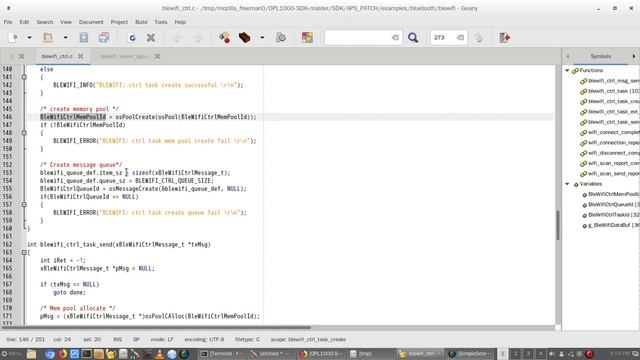This screenshot has width=640, height=360.
Task: Open new-file template dropdown arrow
Action: click(29, 38)
